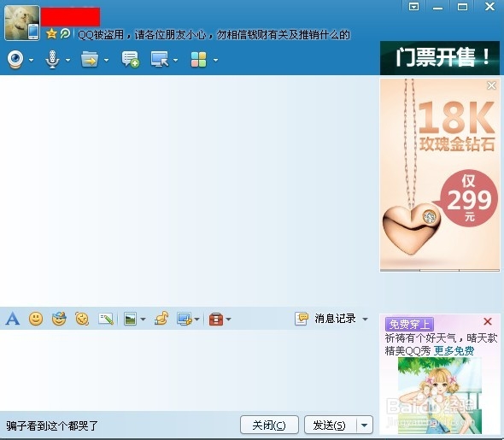Click the QQ show girl illustration
Screen dimensions: 504x440
click(440, 396)
